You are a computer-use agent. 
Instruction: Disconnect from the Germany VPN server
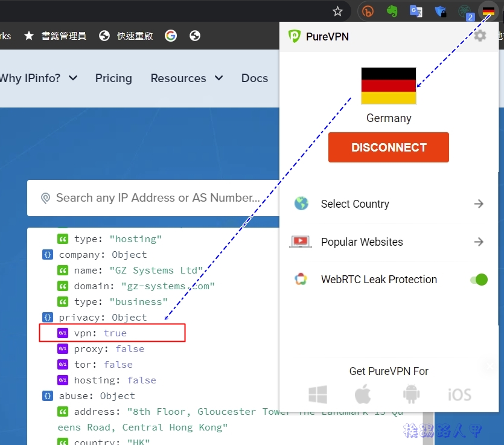(389, 147)
